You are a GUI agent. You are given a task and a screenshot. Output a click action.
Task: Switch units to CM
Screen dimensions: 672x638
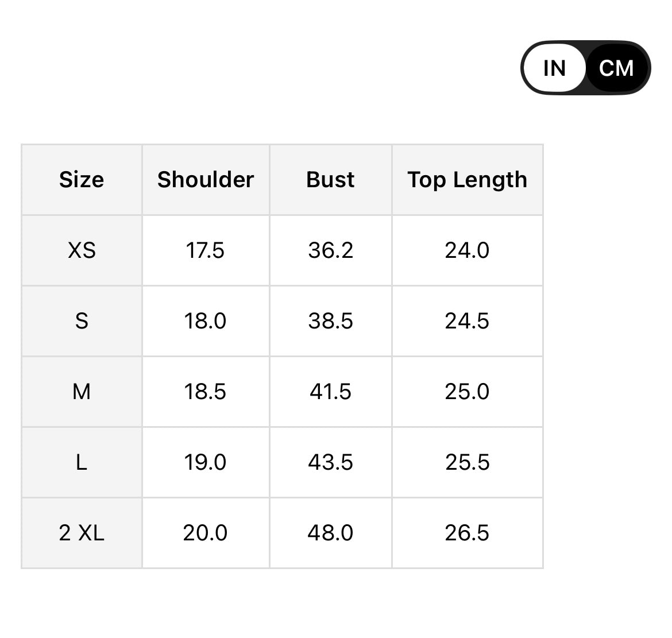coord(616,68)
